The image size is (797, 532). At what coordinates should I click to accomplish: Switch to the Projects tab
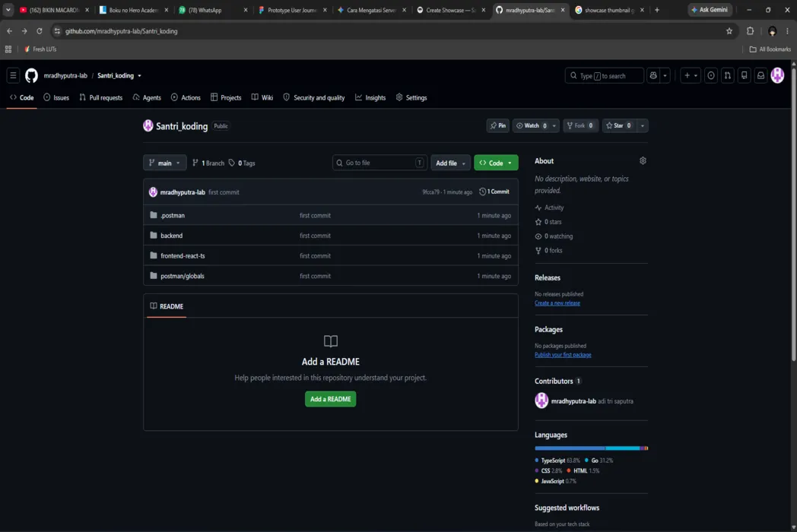(x=226, y=97)
